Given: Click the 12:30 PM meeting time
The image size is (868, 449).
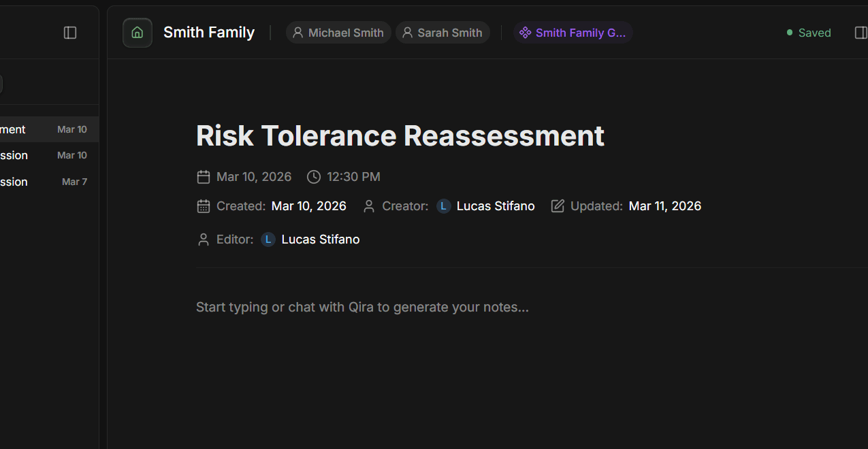Looking at the screenshot, I should [x=353, y=177].
